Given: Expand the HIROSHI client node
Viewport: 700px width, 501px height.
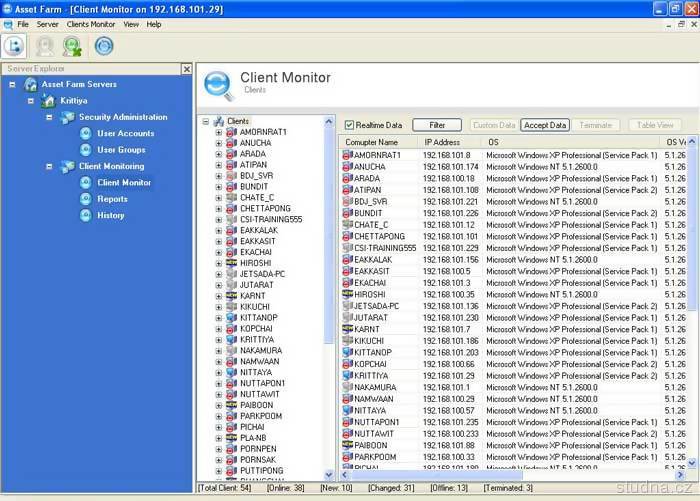Looking at the screenshot, I should [218, 263].
